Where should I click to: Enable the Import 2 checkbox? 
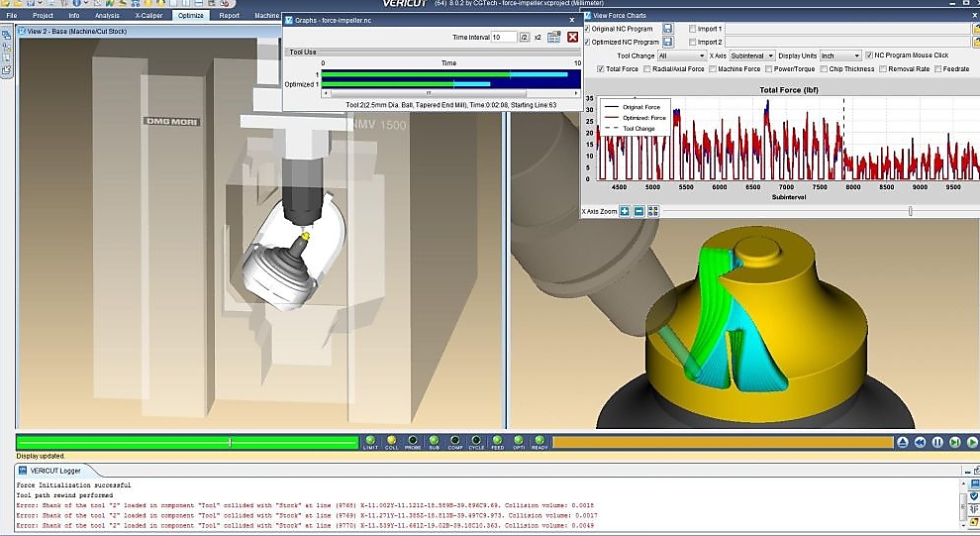click(x=692, y=42)
